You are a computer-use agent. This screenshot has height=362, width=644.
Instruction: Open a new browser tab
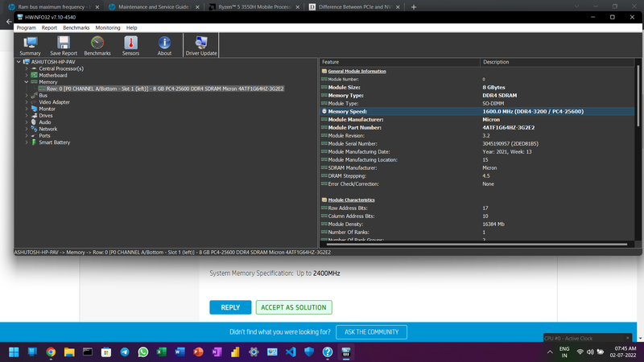(414, 7)
